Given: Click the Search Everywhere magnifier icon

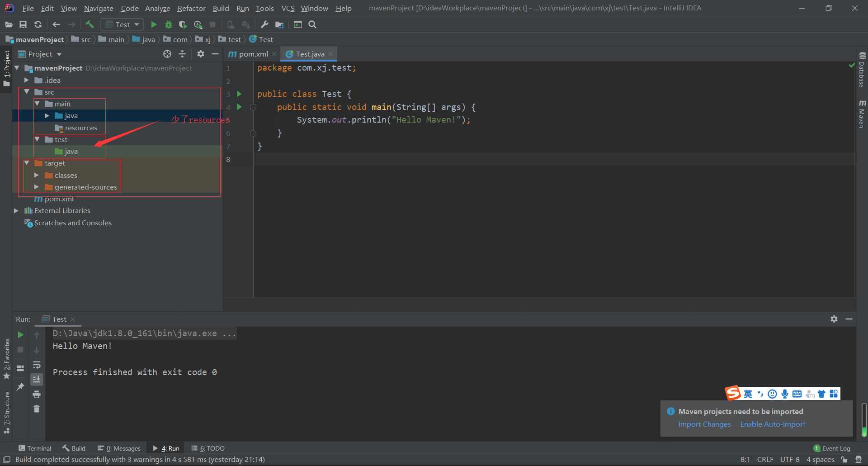Looking at the screenshot, I should (x=312, y=24).
